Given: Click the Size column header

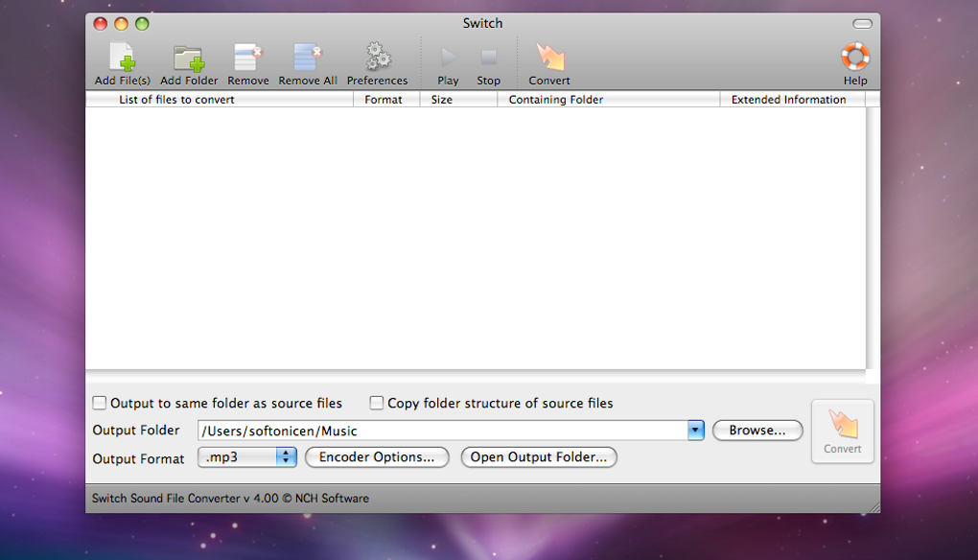Looking at the screenshot, I should coord(458,99).
